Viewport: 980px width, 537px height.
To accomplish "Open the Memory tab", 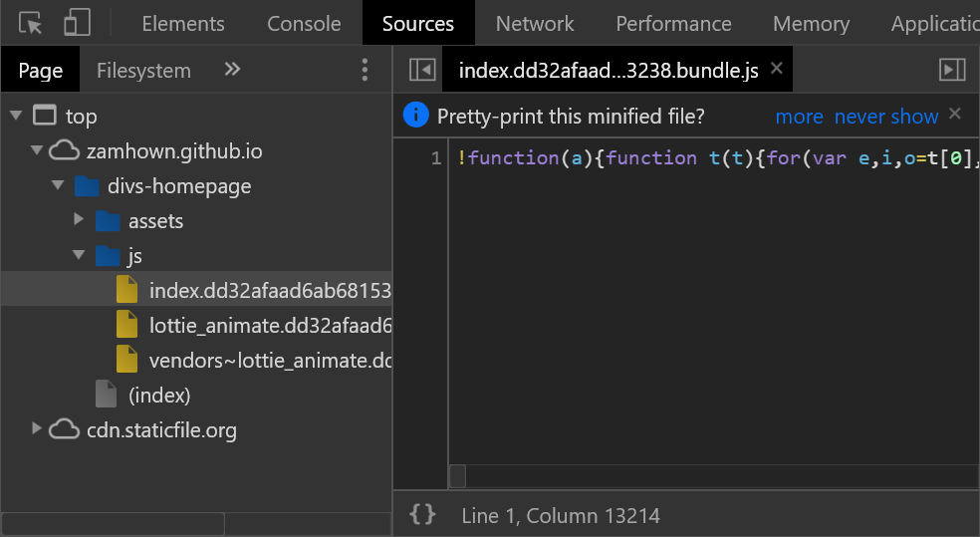I will 811,24.
